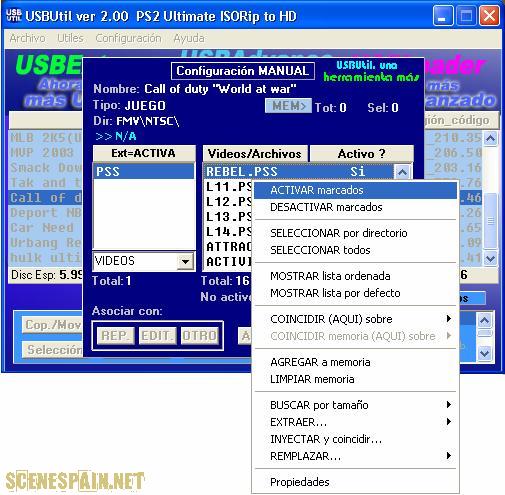This screenshot has width=505, height=495.
Task: Select the MVP 2003 game row
Action: coord(46,153)
